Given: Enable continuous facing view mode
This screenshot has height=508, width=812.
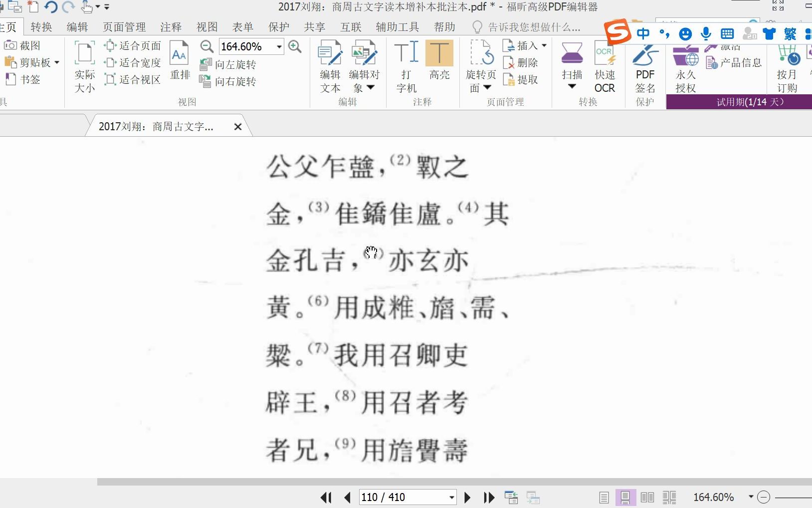Looking at the screenshot, I should pos(669,498).
